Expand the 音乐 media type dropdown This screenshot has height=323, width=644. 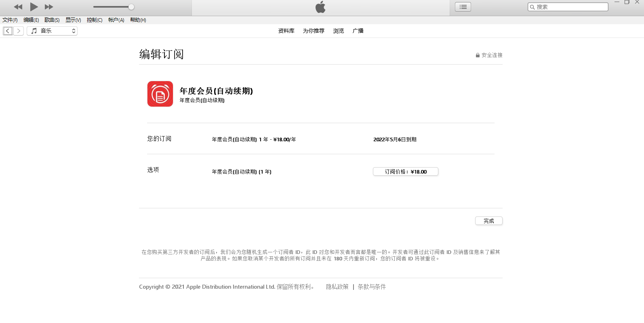tap(52, 31)
